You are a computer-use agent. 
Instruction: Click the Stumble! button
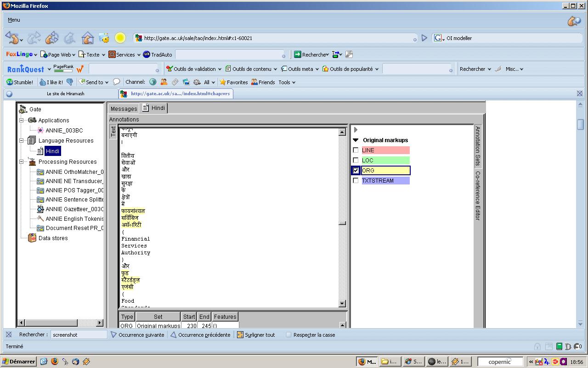[20, 82]
